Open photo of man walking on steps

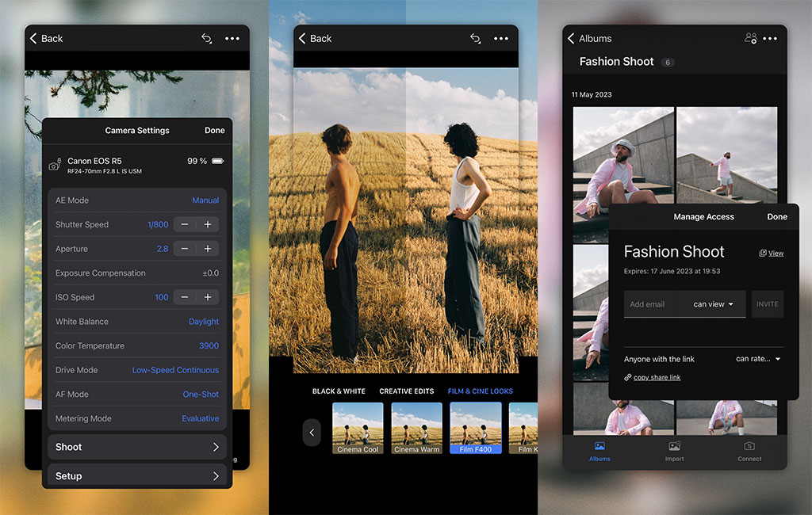click(727, 155)
